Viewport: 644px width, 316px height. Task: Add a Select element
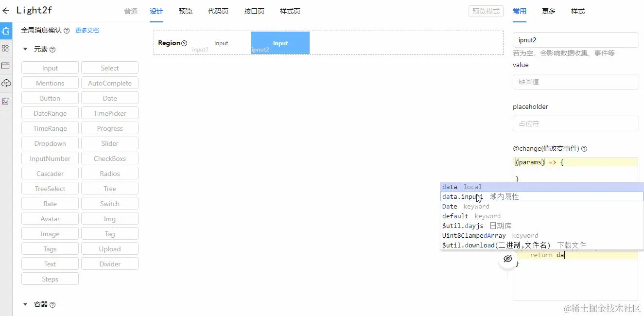click(110, 68)
